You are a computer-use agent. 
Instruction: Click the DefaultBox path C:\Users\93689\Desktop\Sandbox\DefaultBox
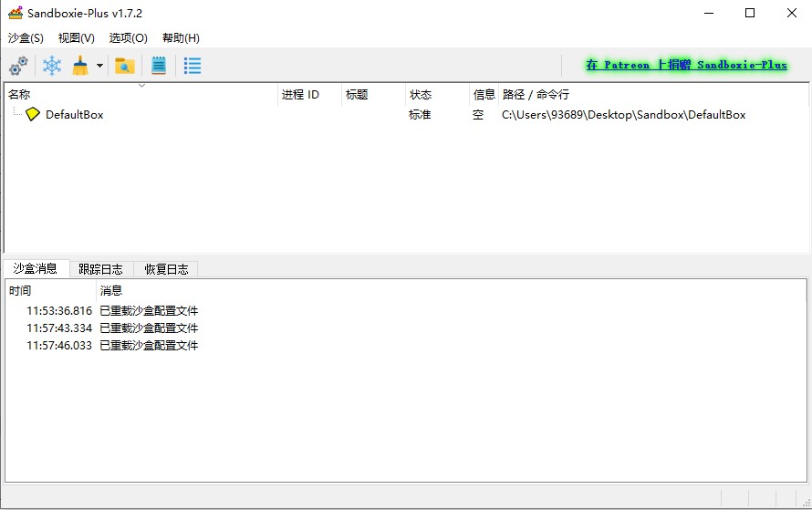623,114
